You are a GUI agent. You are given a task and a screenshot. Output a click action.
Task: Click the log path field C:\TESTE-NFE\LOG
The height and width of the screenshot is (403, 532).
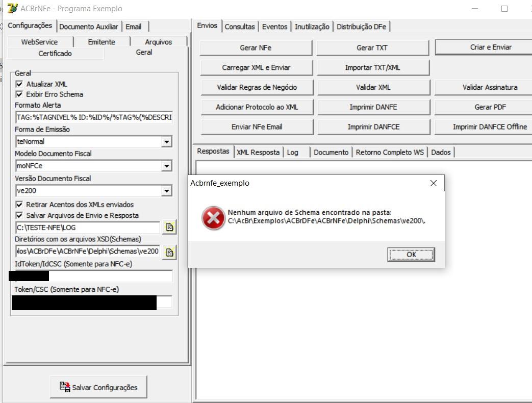click(87, 228)
